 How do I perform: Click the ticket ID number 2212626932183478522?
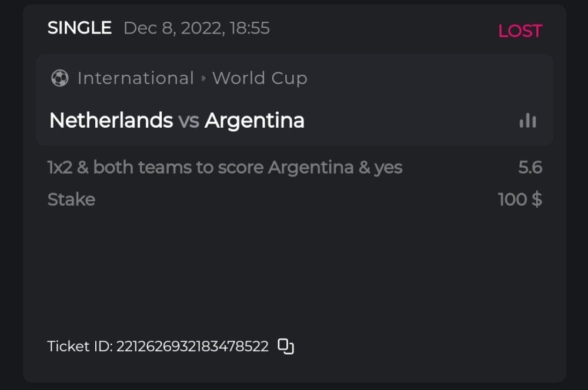click(x=192, y=346)
